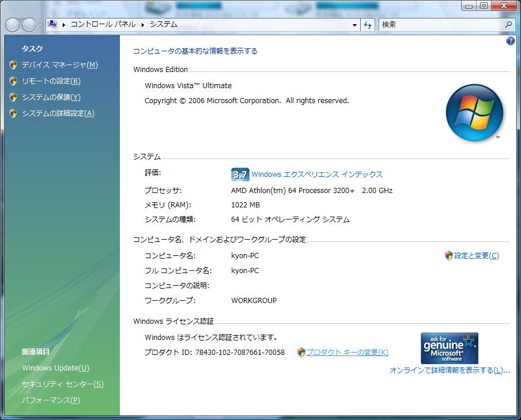This screenshot has height=420, width=521.
Task: Open address bar history dropdown arrow
Action: click(354, 25)
